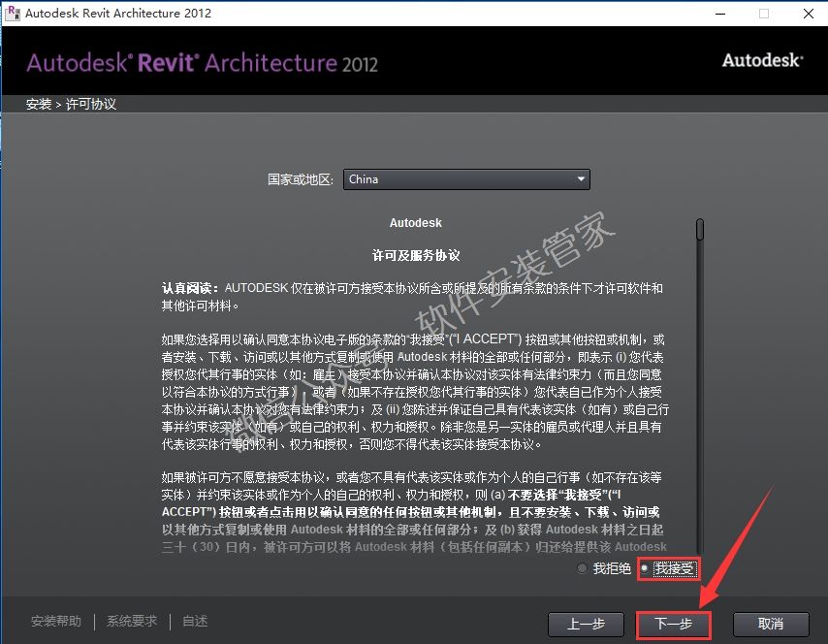Screen dimensions: 828x644
Task: Open the 系统要求 link
Action: click(x=132, y=622)
